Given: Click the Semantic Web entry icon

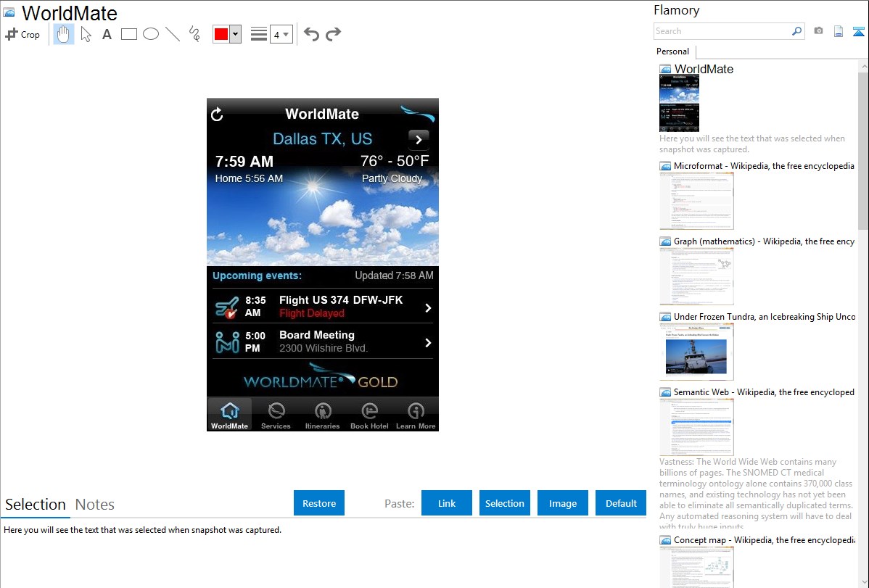Looking at the screenshot, I should point(665,392).
